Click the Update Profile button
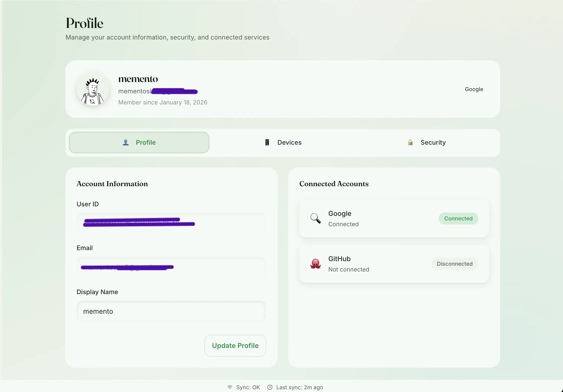The height and width of the screenshot is (392, 563). pyautogui.click(x=235, y=345)
